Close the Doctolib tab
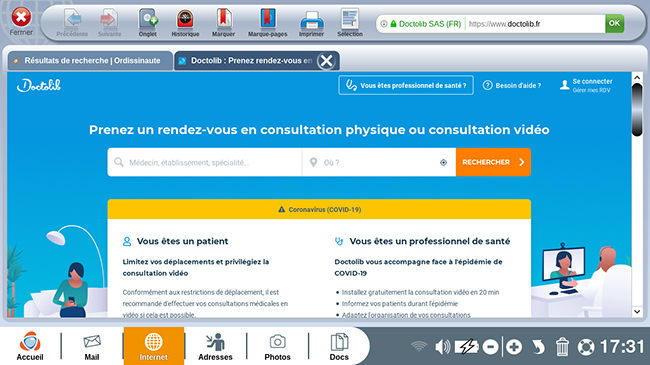Image resolution: width=650 pixels, height=365 pixels. 326,61
